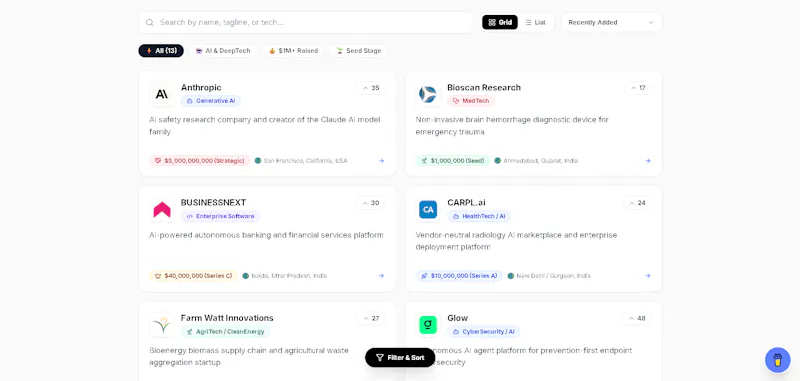Click the $40,000,000 (Series C) badge
This screenshot has width=800, height=381.
pyautogui.click(x=193, y=276)
